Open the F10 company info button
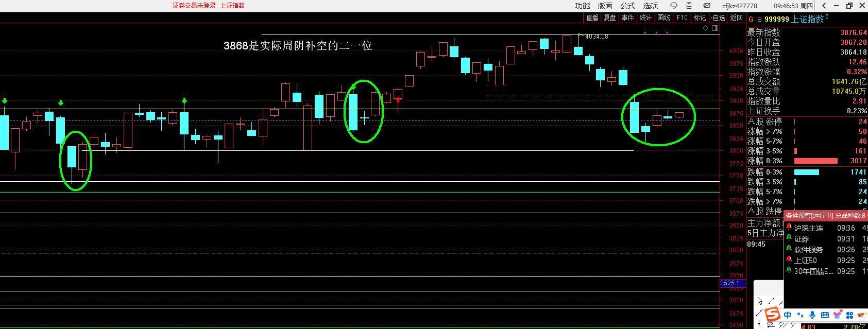The height and width of the screenshot is (329, 868). (x=682, y=18)
